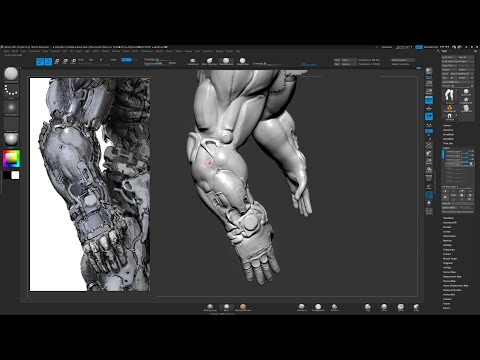
Task: Select the current arm tool thumbnail
Action: [x=449, y=96]
